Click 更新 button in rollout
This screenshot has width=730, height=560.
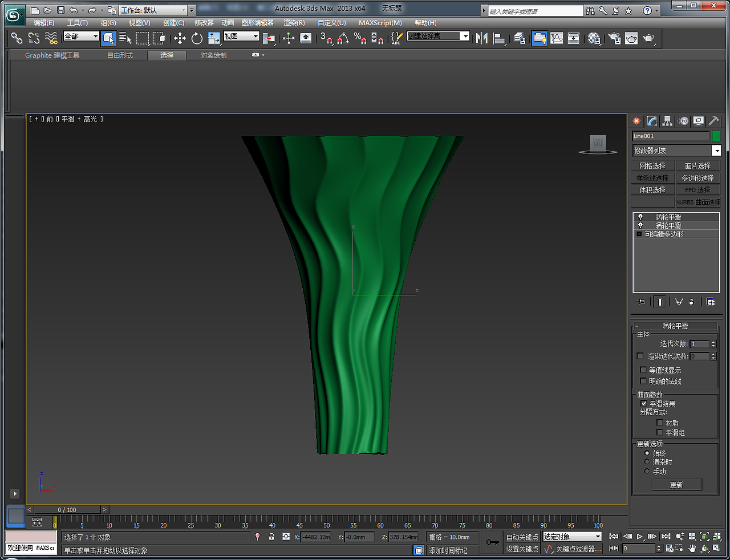point(676,485)
